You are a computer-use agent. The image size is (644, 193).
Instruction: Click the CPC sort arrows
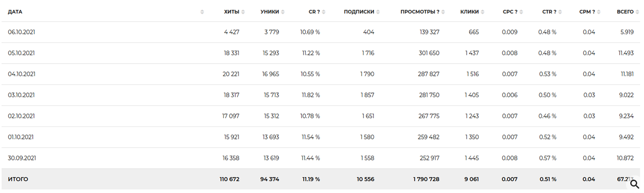[x=521, y=12]
